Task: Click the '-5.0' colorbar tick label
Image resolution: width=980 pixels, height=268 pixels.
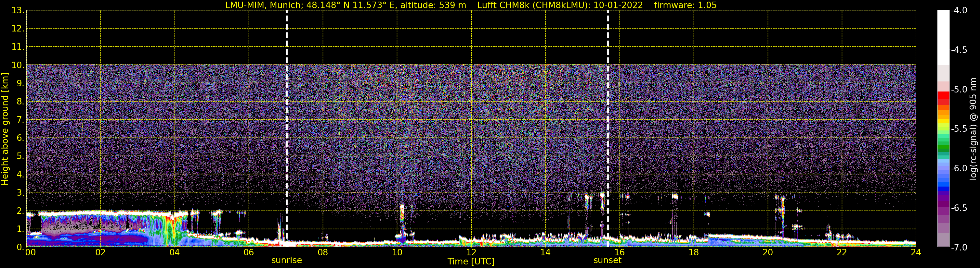Action: 959,90
